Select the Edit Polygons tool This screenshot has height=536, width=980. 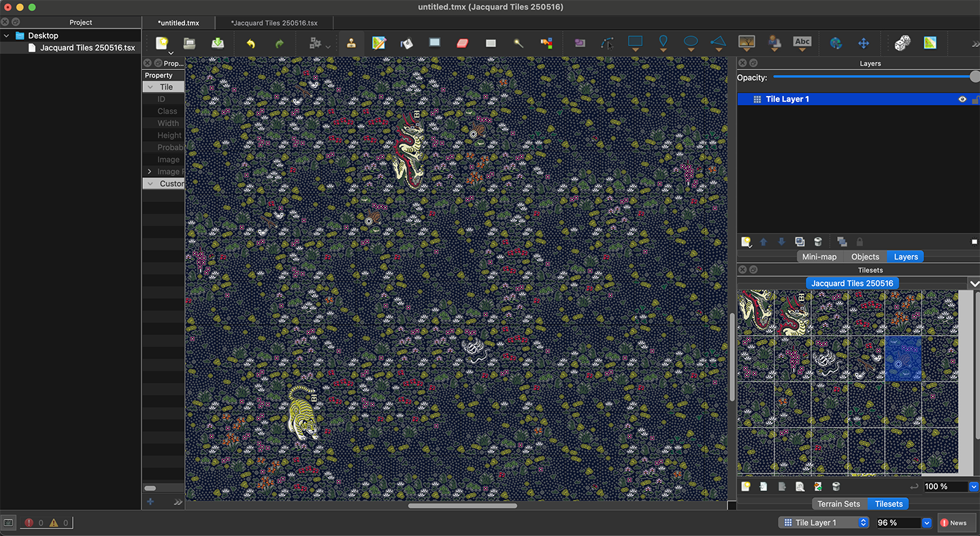coord(608,43)
